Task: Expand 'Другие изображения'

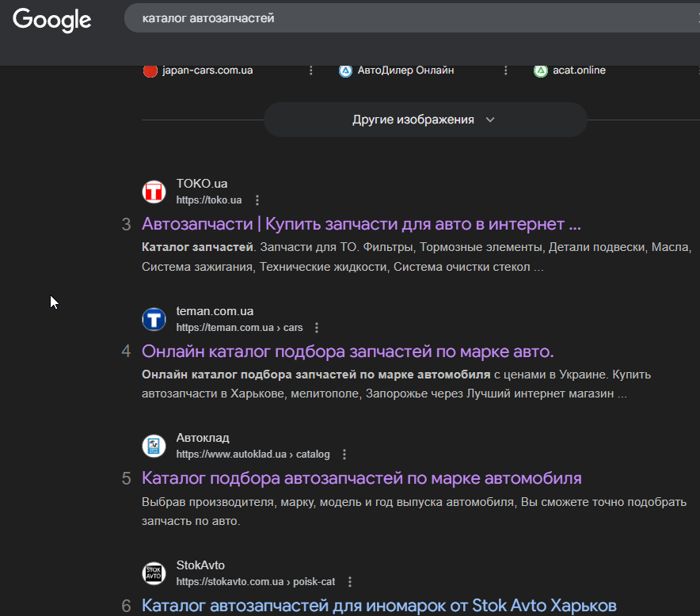Action: click(x=425, y=120)
